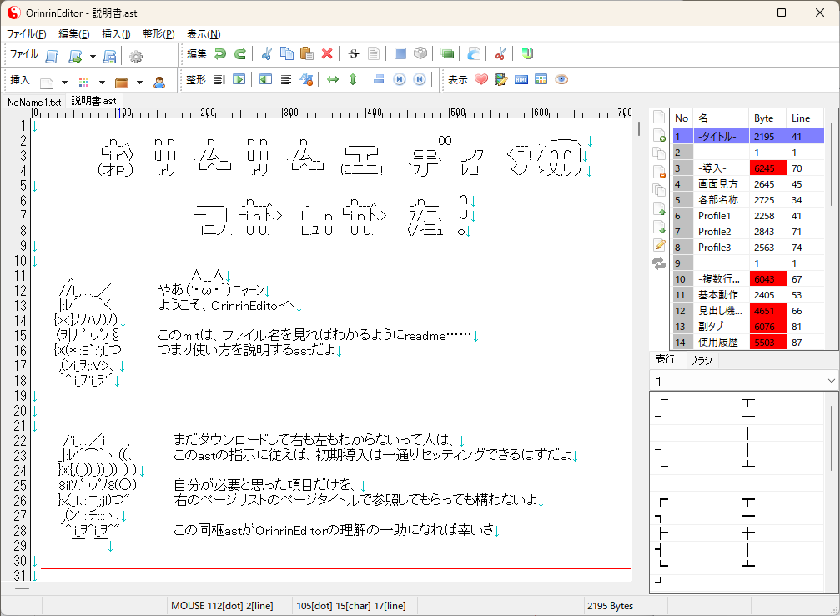Select the Profile1 page row

click(x=748, y=216)
